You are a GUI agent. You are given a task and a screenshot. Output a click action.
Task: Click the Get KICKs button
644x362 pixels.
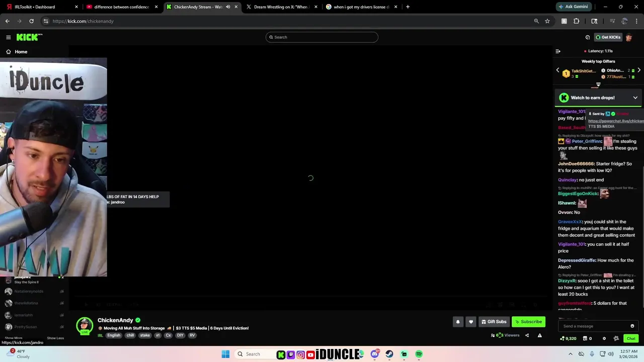[608, 37]
